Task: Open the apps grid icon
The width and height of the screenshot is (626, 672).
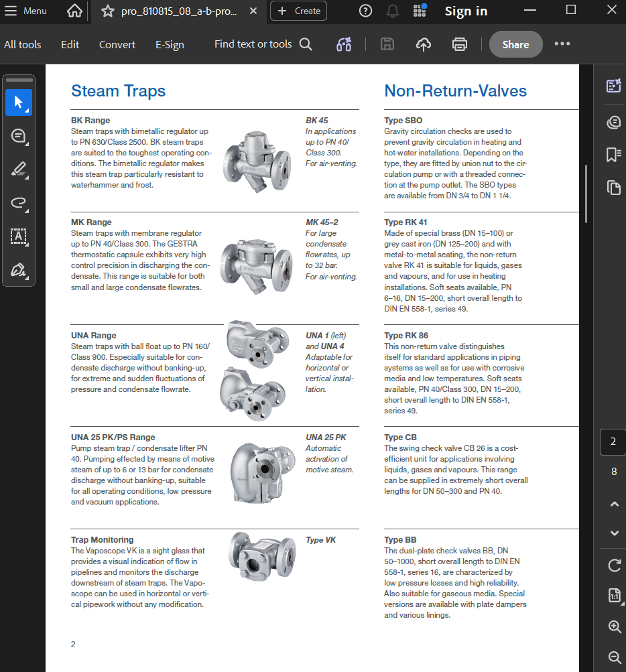Action: [x=420, y=10]
